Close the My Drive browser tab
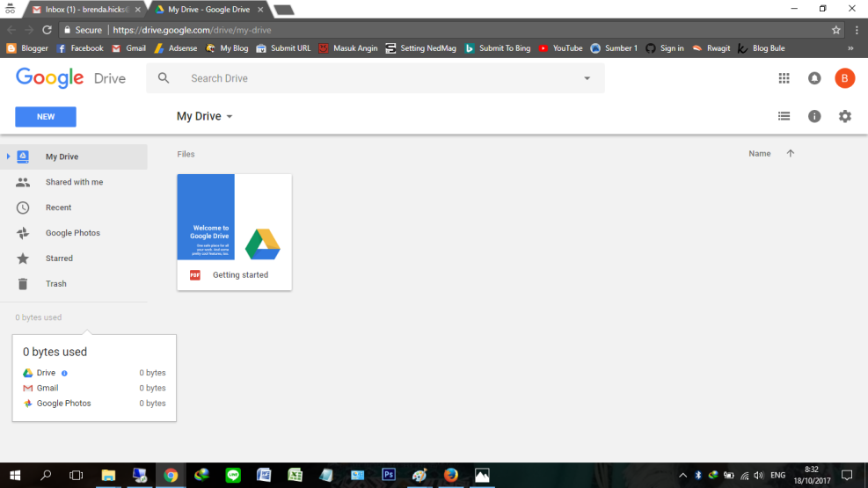The image size is (868, 488). click(260, 10)
